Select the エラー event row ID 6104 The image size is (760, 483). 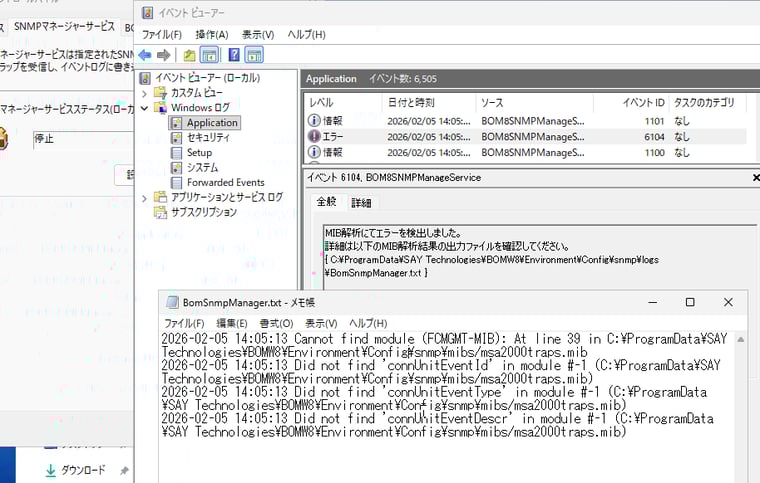[526, 137]
